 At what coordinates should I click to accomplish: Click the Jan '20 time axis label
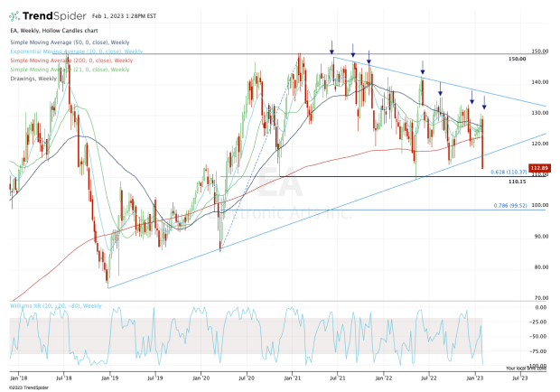[201, 378]
